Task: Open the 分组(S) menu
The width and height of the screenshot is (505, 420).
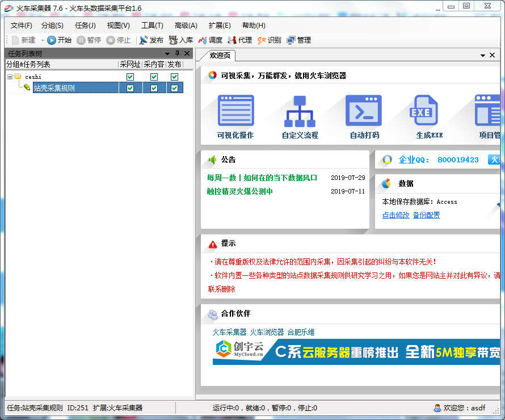Action: 53,26
